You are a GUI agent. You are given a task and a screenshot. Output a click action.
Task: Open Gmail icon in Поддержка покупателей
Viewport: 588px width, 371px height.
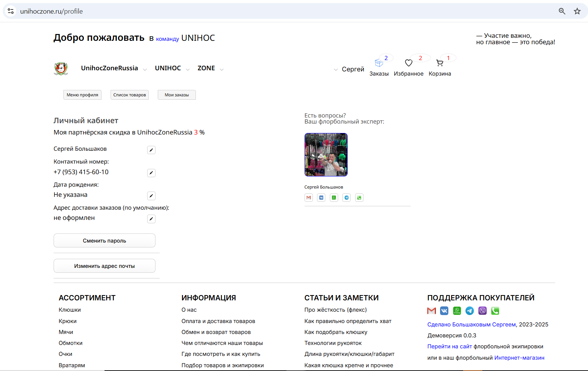[432, 311]
